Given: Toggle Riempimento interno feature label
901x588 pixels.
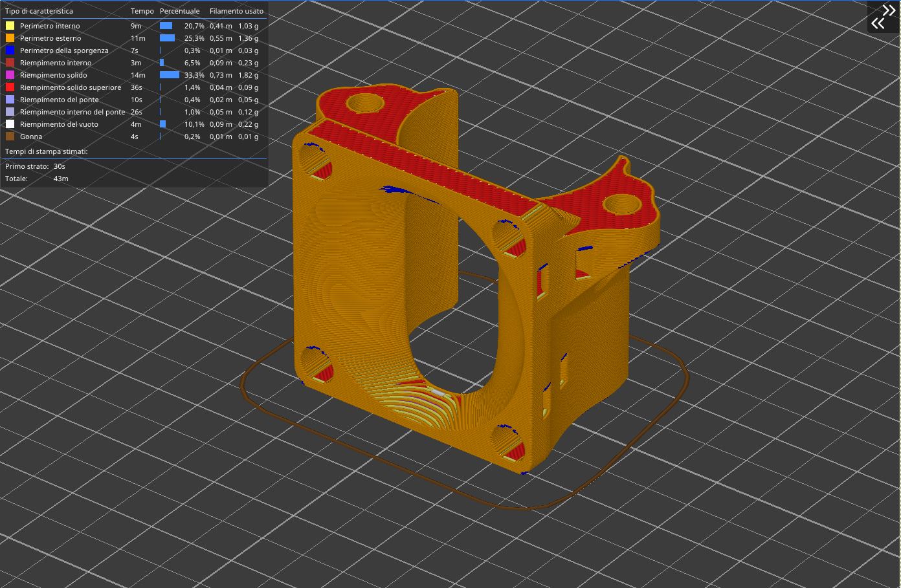Looking at the screenshot, I should [x=56, y=63].
